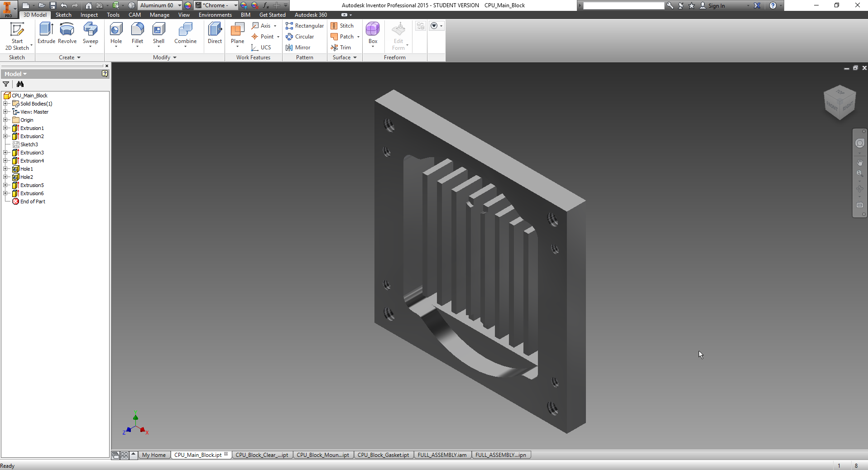Viewport: 868px width, 470px height.
Task: Click the browser filter funnel icon
Action: [x=6, y=84]
